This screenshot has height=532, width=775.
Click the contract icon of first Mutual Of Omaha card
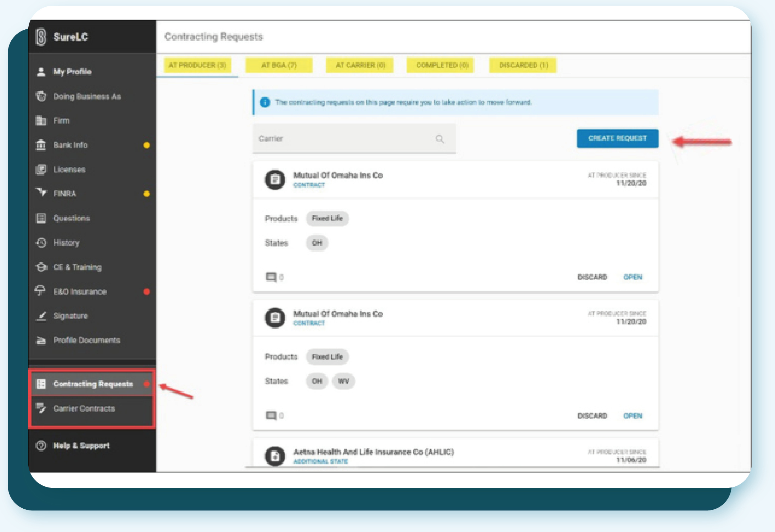click(275, 180)
